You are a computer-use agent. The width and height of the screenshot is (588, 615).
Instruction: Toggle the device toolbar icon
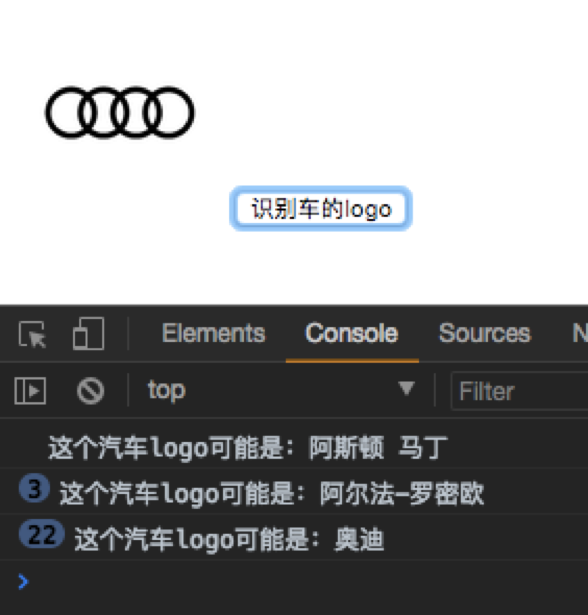(89, 333)
